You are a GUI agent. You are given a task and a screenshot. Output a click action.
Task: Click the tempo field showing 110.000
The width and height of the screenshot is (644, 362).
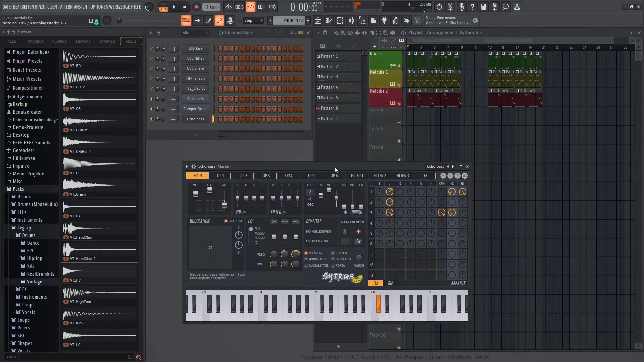pyautogui.click(x=211, y=7)
